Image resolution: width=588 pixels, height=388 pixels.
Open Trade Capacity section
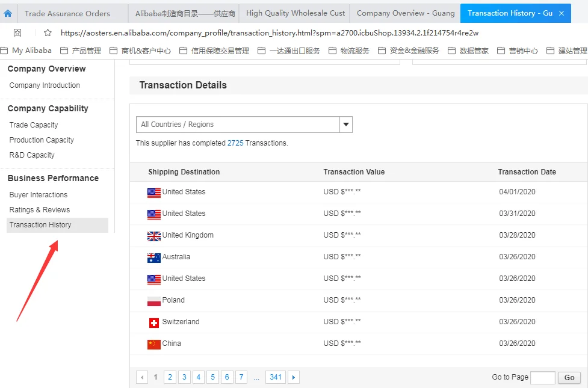click(34, 125)
